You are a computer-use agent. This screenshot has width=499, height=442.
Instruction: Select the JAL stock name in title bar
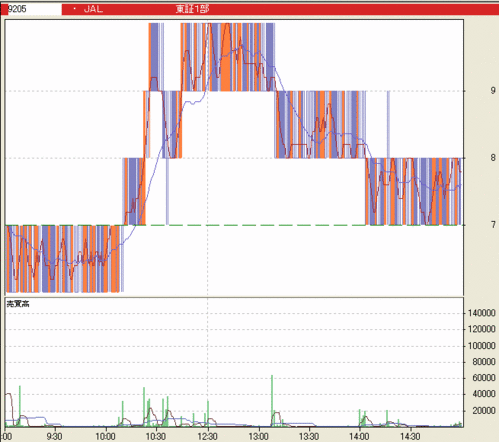[x=93, y=9]
